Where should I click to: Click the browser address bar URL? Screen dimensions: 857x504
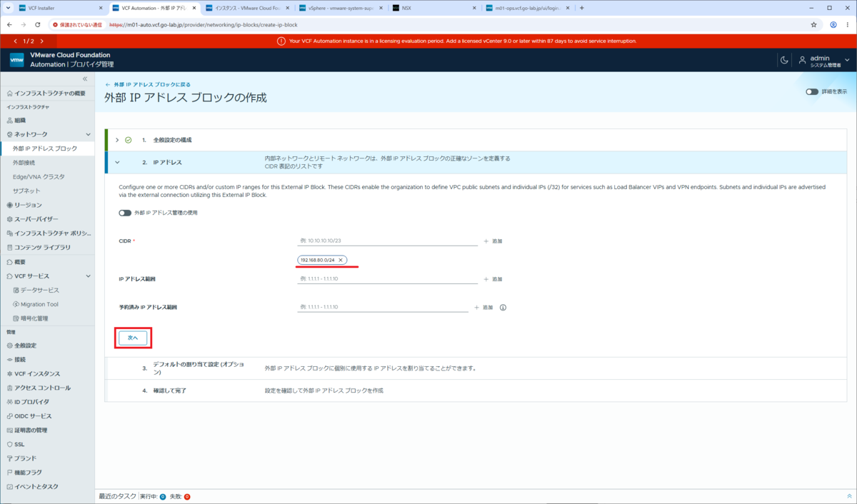tap(203, 24)
